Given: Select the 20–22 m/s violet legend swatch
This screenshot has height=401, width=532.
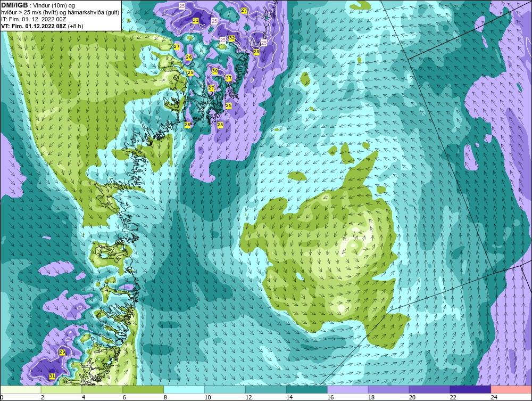Looking at the screenshot, I should pos(429,389).
